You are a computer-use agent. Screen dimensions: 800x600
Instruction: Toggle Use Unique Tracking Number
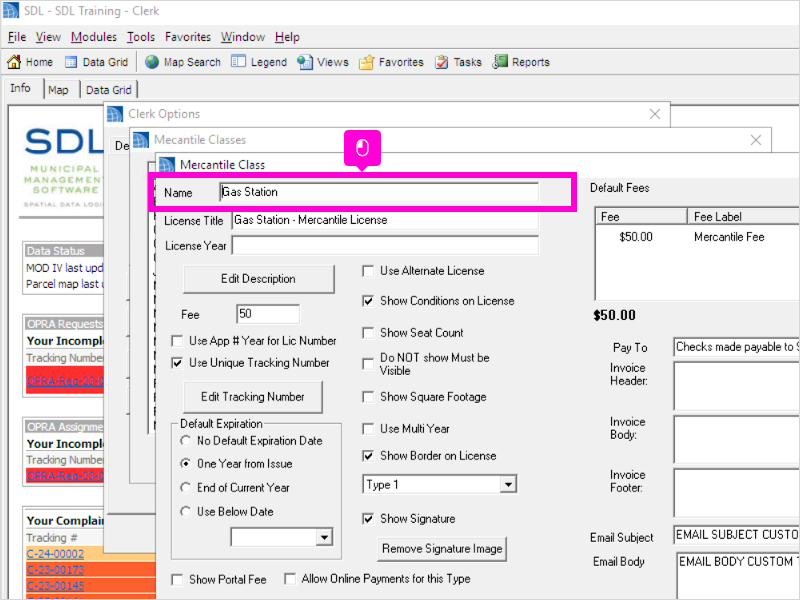(x=177, y=363)
